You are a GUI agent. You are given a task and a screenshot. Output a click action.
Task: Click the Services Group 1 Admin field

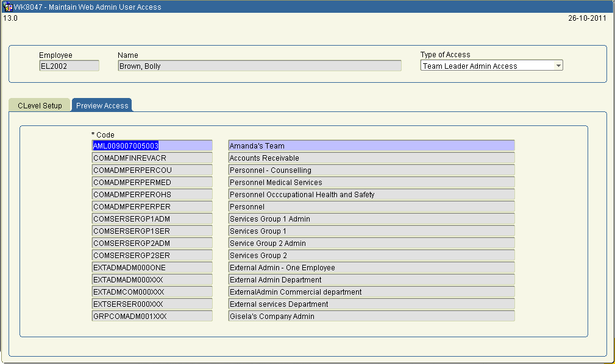[371, 219]
